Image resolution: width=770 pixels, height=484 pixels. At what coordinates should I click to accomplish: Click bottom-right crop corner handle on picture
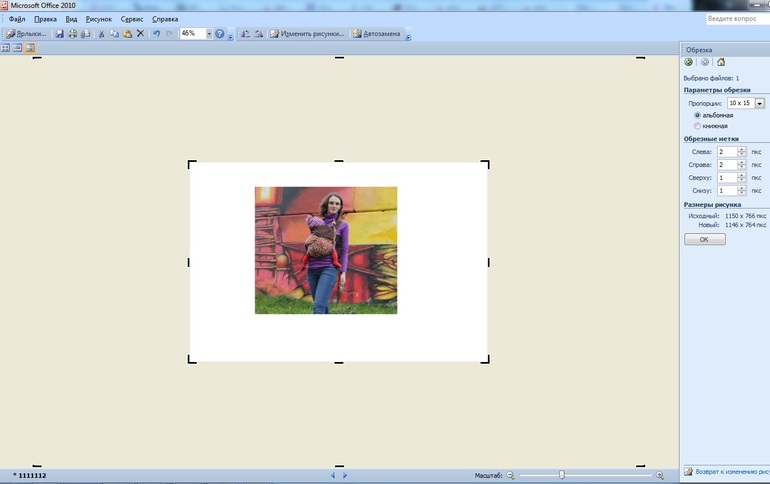click(485, 359)
